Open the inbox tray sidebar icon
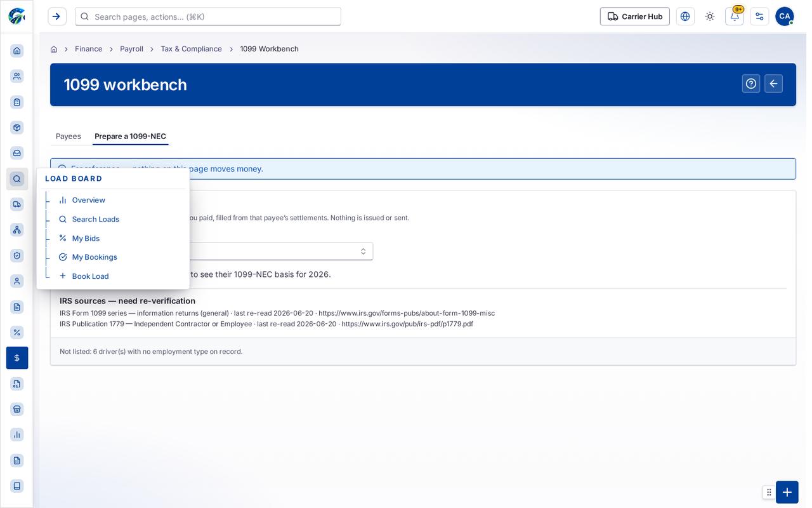812x508 pixels. point(17,153)
